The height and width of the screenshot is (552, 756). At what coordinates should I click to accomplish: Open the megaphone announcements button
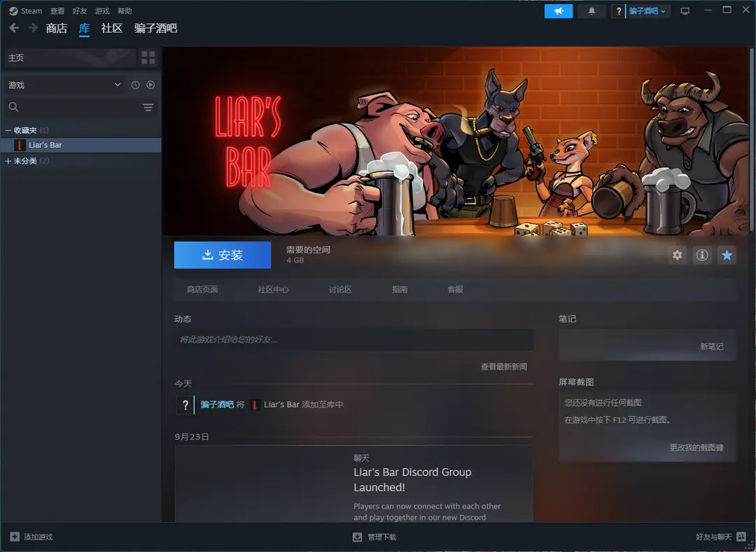point(559,10)
